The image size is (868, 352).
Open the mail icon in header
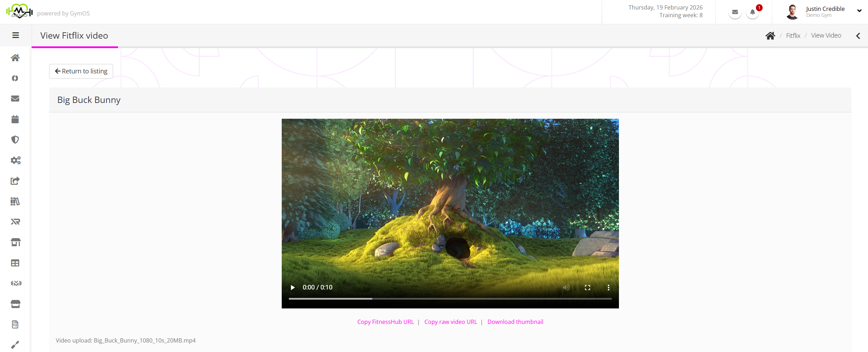(x=735, y=12)
